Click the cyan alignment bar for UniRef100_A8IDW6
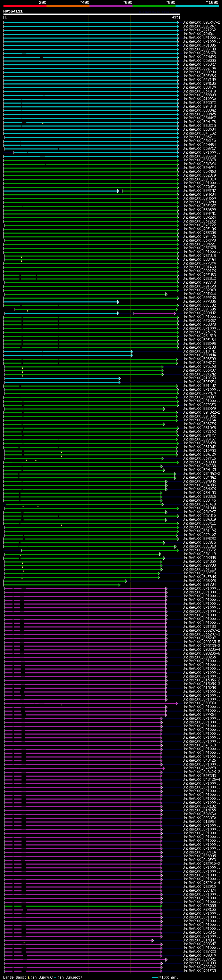The width and height of the screenshot is (222, 980). pos(91,46)
